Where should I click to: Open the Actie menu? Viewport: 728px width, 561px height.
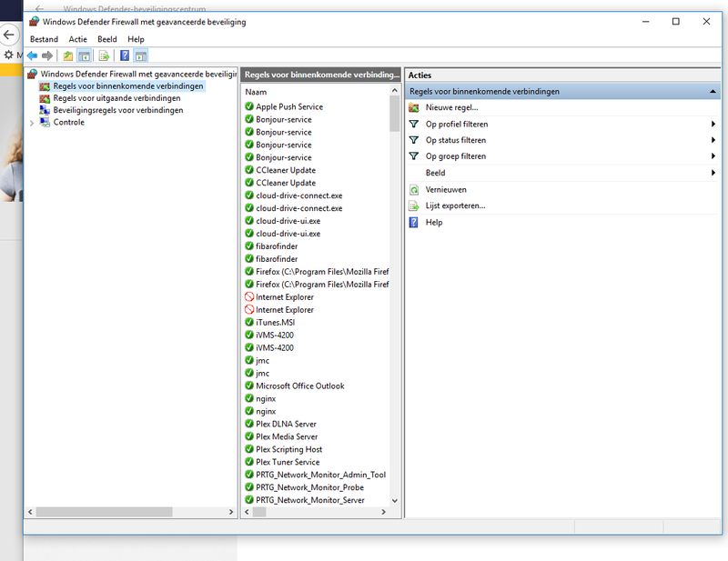coord(78,39)
